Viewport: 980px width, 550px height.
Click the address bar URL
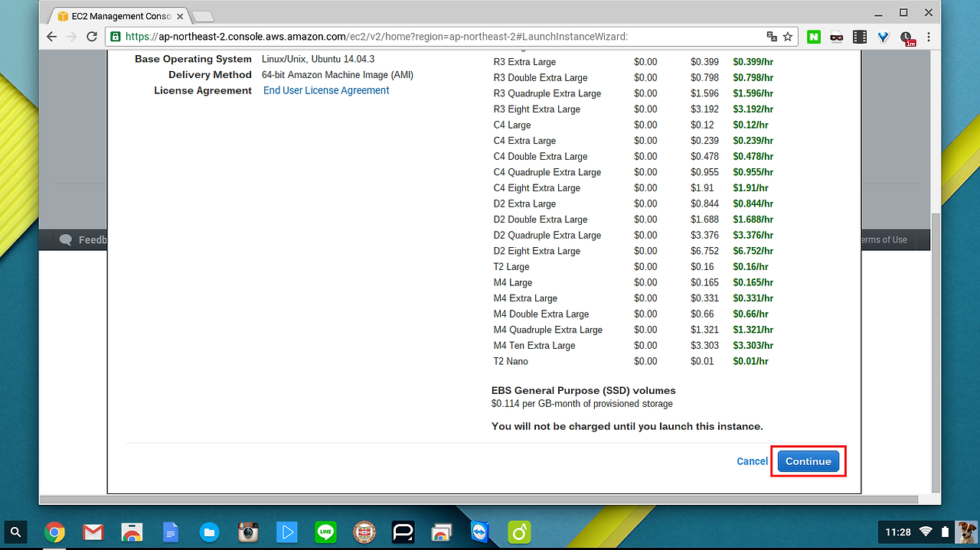click(x=377, y=36)
